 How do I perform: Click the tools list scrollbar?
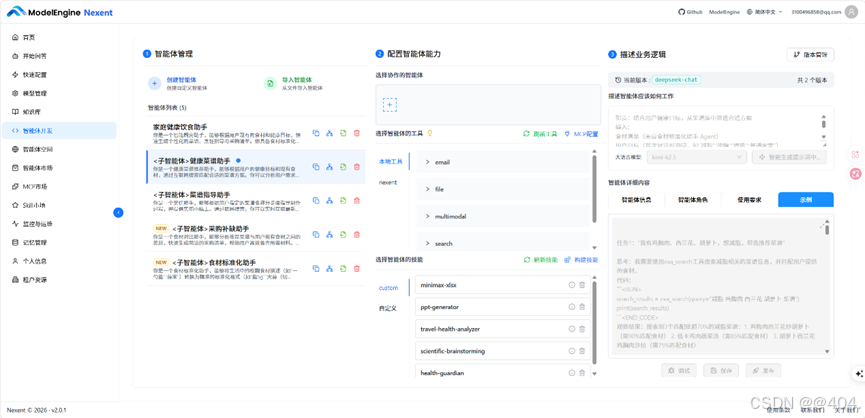(594, 189)
